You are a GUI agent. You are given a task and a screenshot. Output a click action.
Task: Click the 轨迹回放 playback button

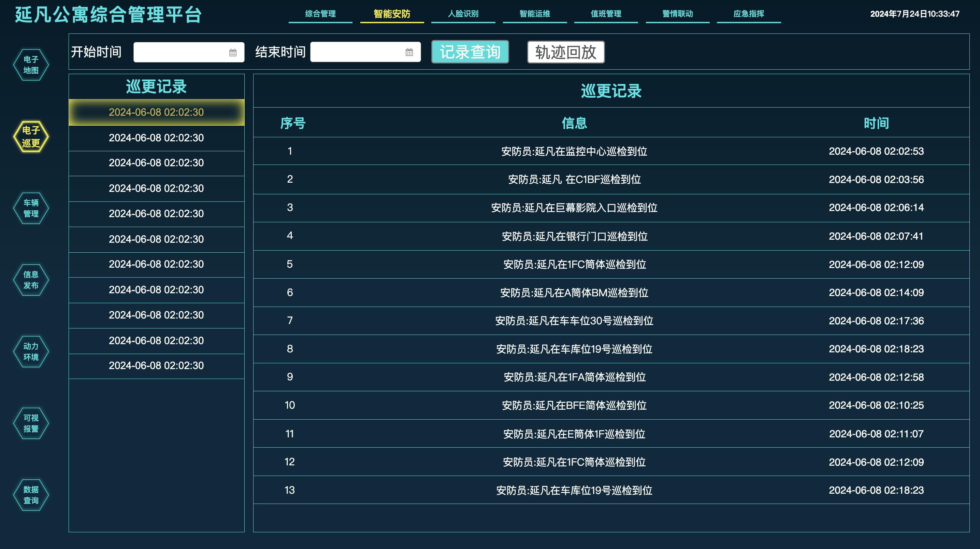click(565, 52)
